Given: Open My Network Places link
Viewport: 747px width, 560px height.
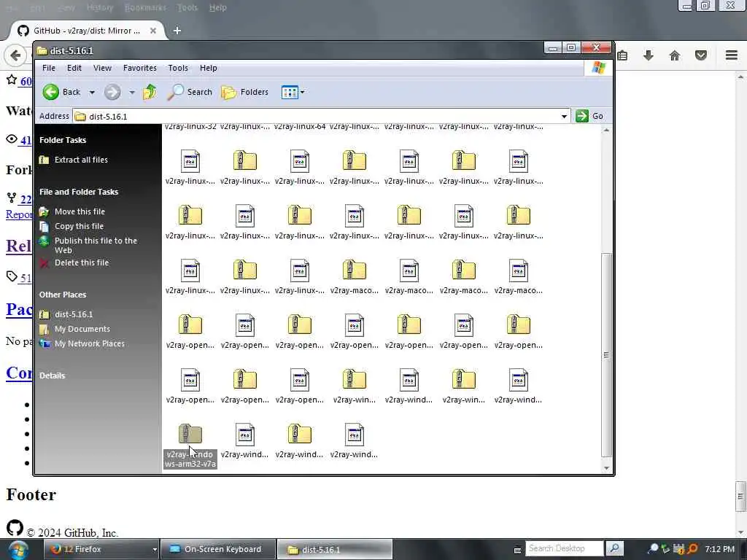Looking at the screenshot, I should tap(89, 344).
